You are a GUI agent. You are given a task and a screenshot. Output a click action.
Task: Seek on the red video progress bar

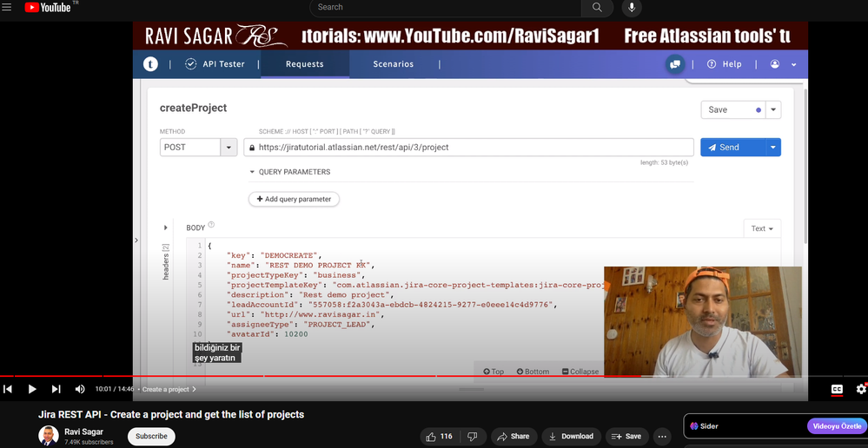click(434, 376)
